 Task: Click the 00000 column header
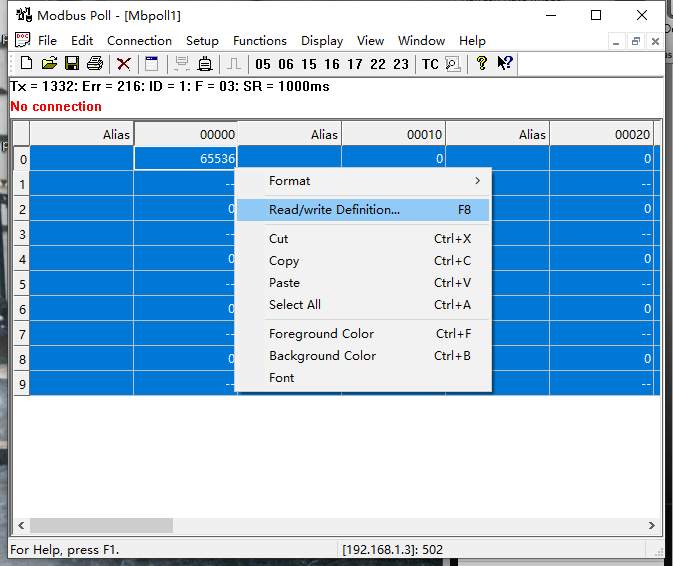(186, 134)
